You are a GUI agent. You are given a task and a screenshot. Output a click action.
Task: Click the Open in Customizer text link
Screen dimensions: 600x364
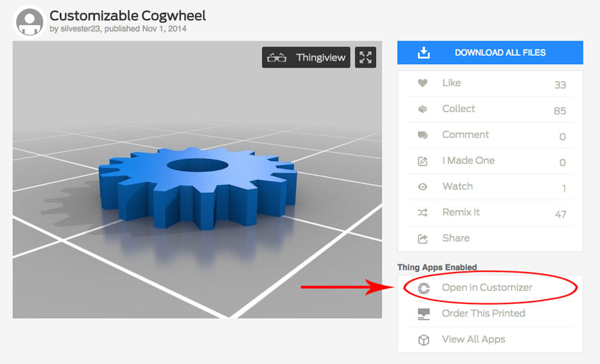(x=487, y=287)
